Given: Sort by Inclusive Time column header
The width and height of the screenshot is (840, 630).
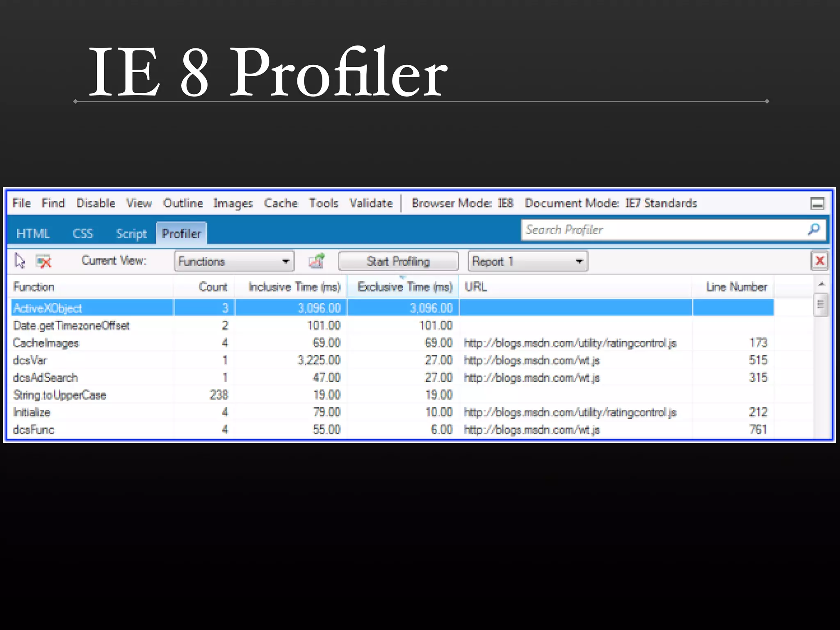Looking at the screenshot, I should point(294,287).
